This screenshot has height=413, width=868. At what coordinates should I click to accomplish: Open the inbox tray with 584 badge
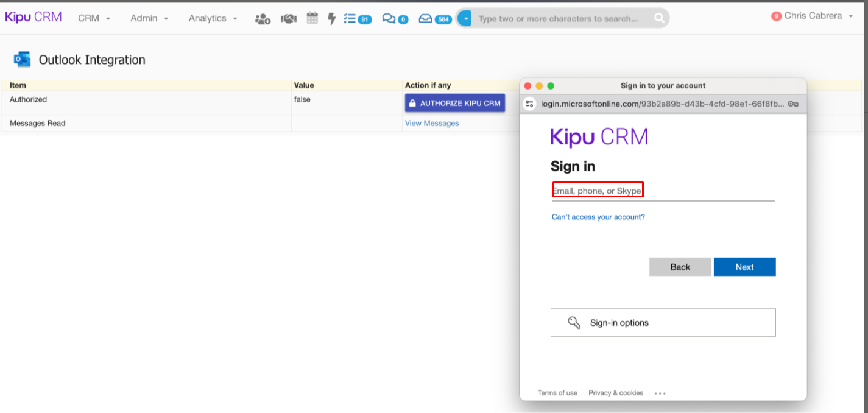click(434, 19)
